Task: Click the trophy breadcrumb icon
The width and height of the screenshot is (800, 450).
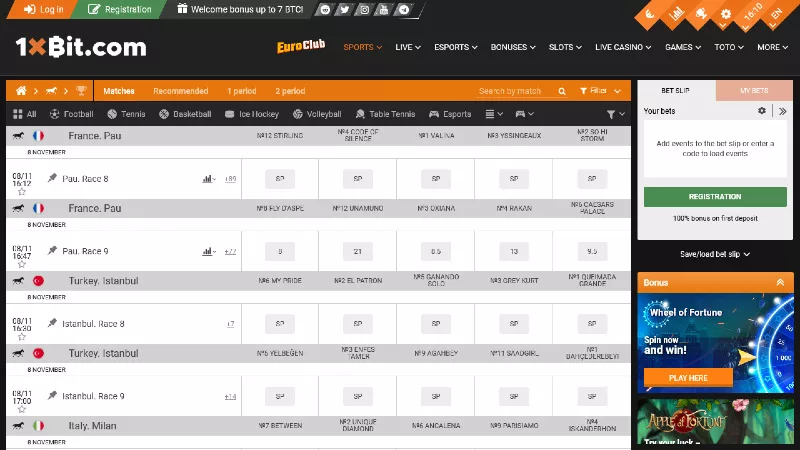Action: [x=81, y=91]
